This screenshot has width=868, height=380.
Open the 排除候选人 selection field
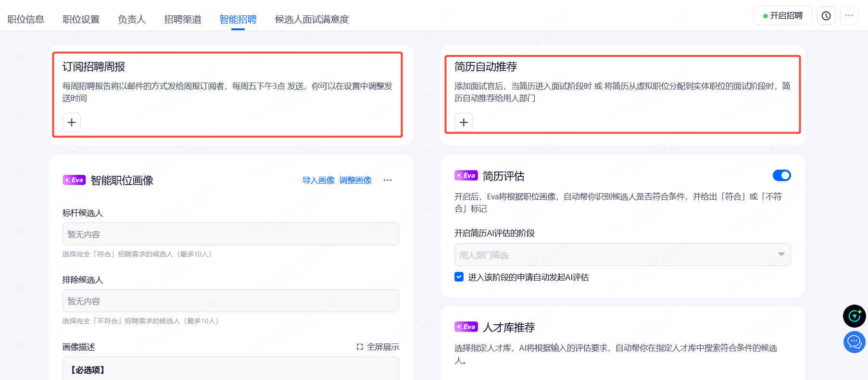(230, 301)
